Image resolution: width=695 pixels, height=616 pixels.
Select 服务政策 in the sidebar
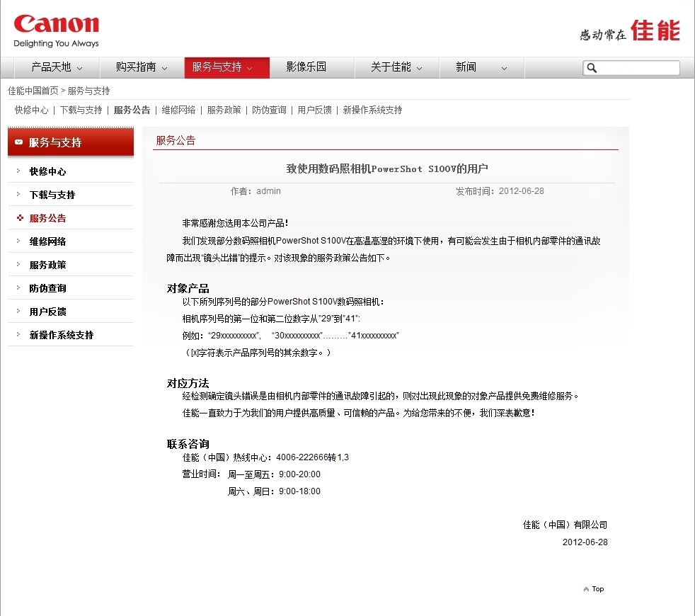pyautogui.click(x=47, y=265)
